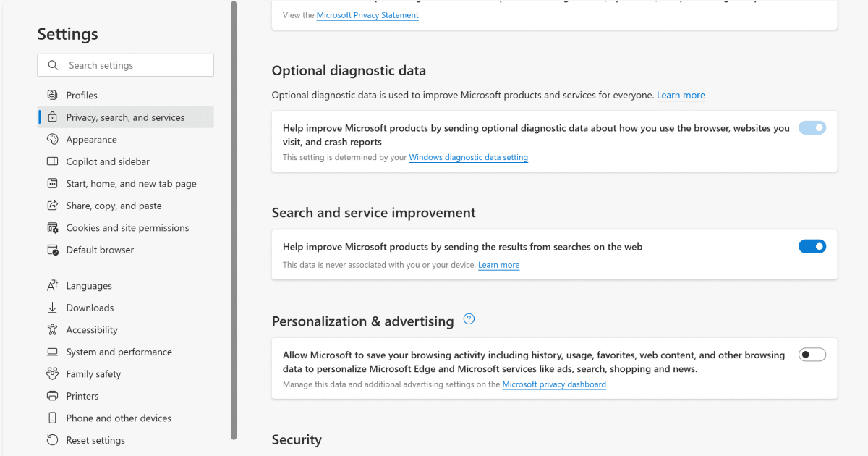868x456 pixels.
Task: Click the Cookies and site permissions icon
Action: [x=52, y=227]
